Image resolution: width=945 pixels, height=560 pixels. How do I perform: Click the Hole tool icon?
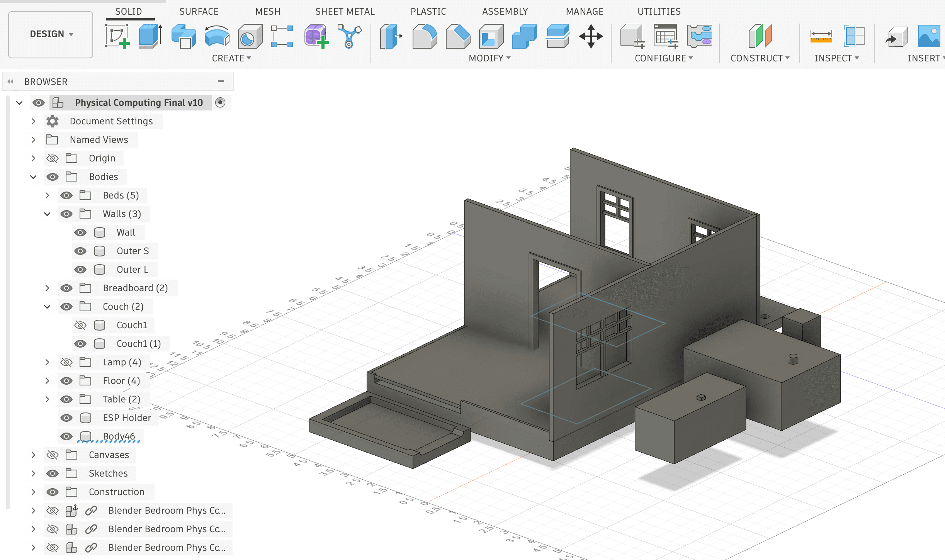tap(250, 36)
